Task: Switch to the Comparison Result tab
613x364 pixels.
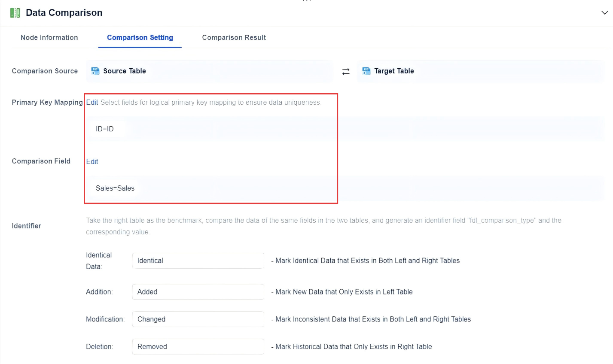Action: pyautogui.click(x=234, y=37)
